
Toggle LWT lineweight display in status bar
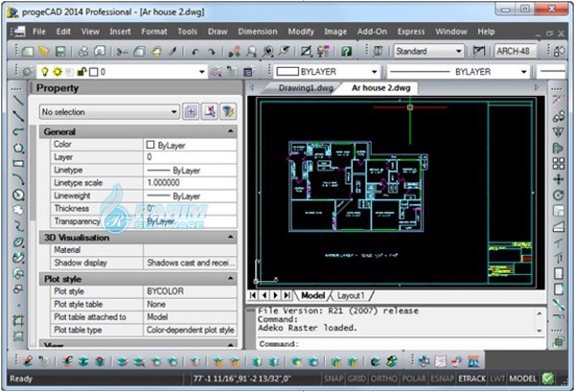click(497, 379)
